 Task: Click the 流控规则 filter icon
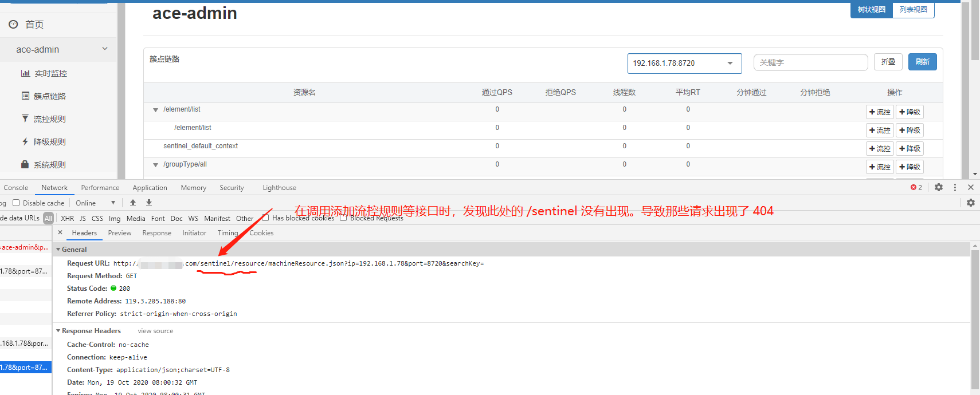tap(25, 118)
